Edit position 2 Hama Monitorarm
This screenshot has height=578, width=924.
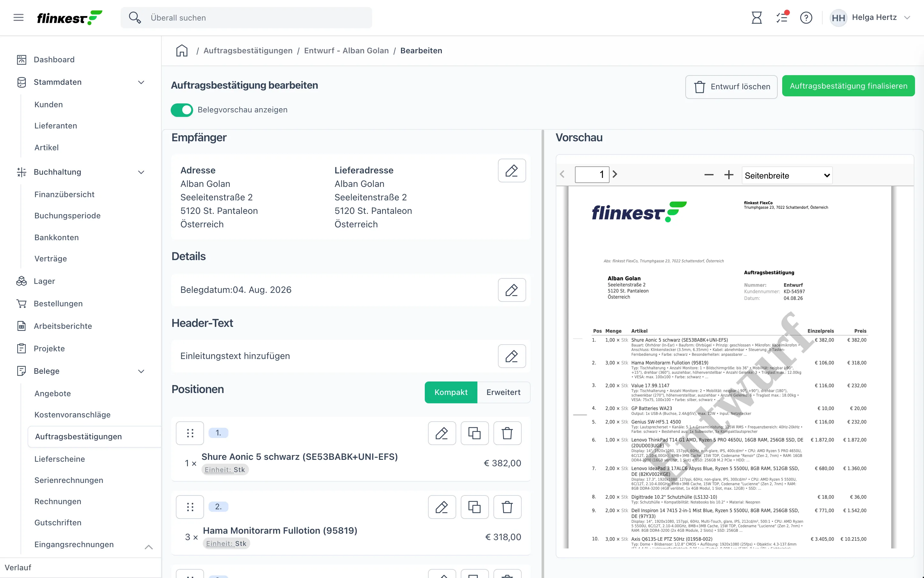442,507
